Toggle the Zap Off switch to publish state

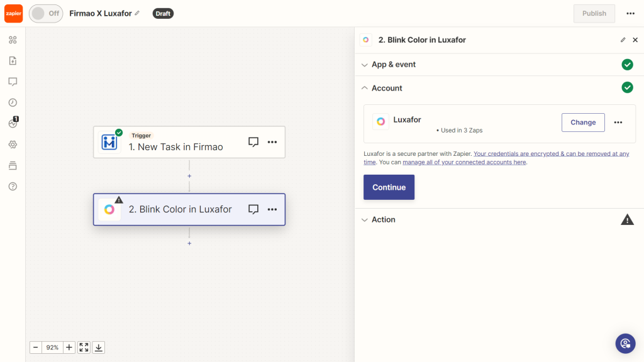point(45,13)
